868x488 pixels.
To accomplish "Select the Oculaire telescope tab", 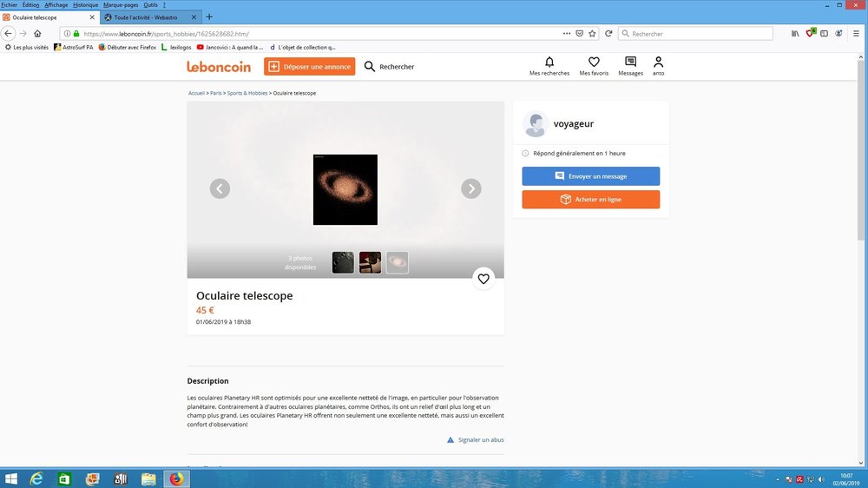I will click(49, 17).
